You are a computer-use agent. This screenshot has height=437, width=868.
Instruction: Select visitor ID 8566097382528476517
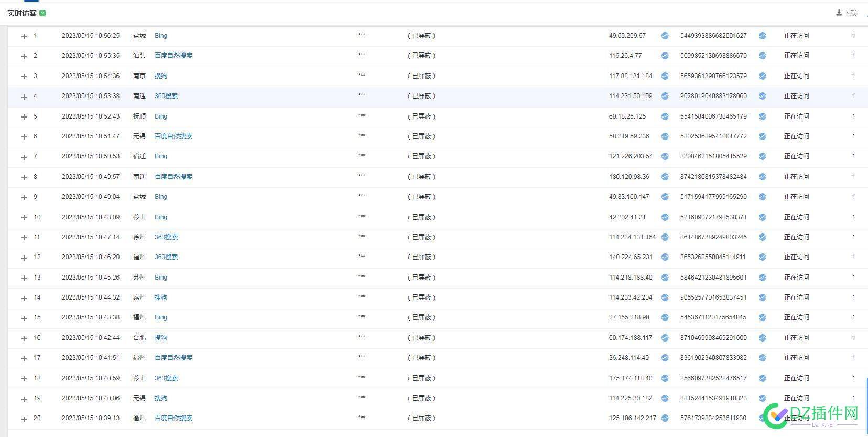point(713,378)
